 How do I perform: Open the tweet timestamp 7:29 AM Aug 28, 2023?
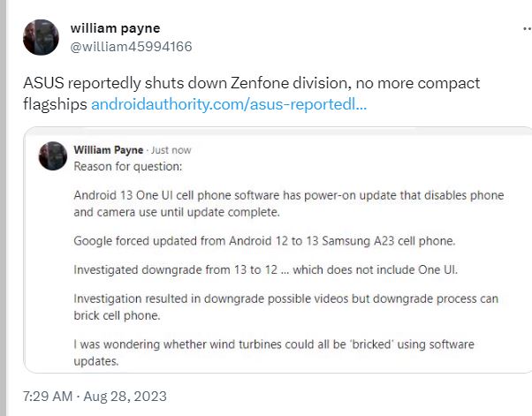(95, 397)
